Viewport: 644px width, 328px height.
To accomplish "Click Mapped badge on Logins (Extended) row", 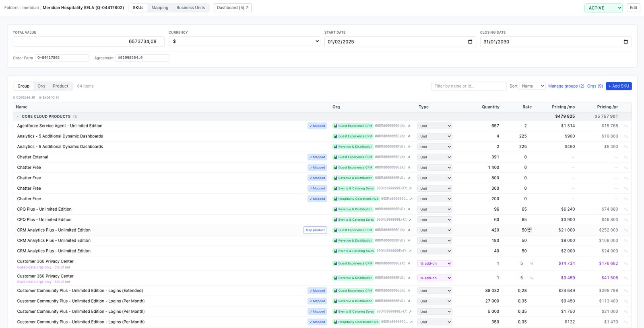I will (x=317, y=291).
